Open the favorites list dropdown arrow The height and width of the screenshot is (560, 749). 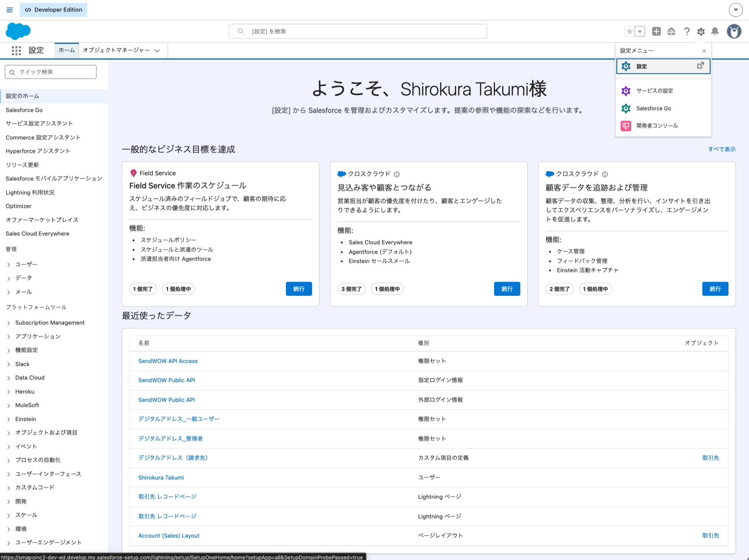click(x=640, y=31)
